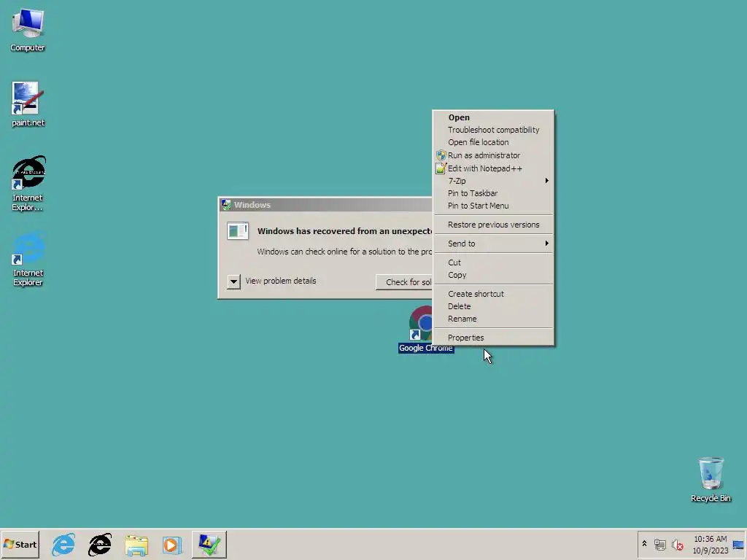Select the black Internet Explor… desktop shortcut
747x560 pixels.
click(28, 183)
